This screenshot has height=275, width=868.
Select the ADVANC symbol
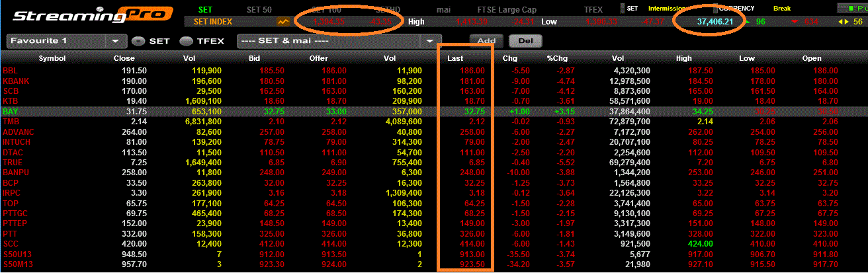click(x=19, y=132)
